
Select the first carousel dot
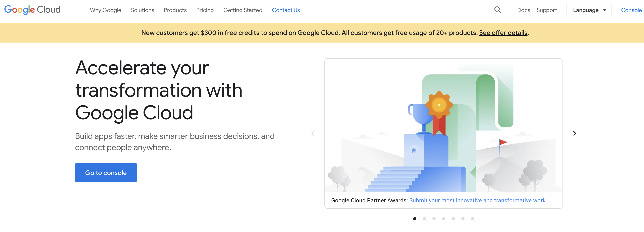tap(415, 219)
